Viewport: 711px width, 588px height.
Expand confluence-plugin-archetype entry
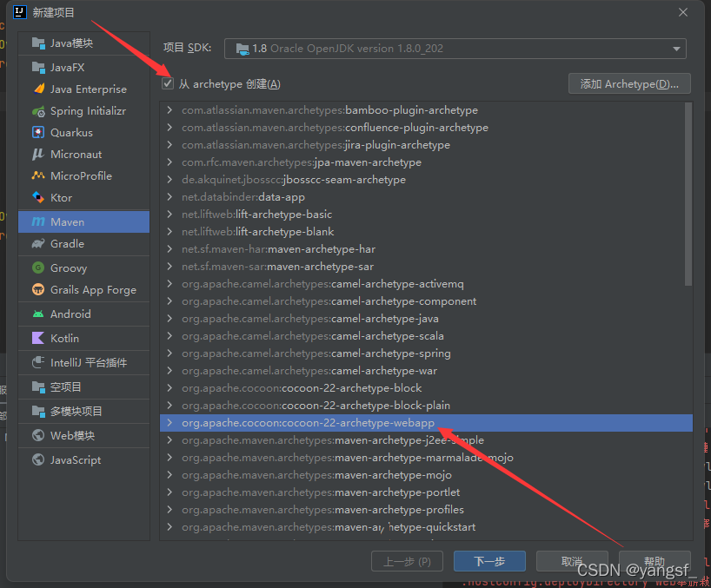(169, 128)
